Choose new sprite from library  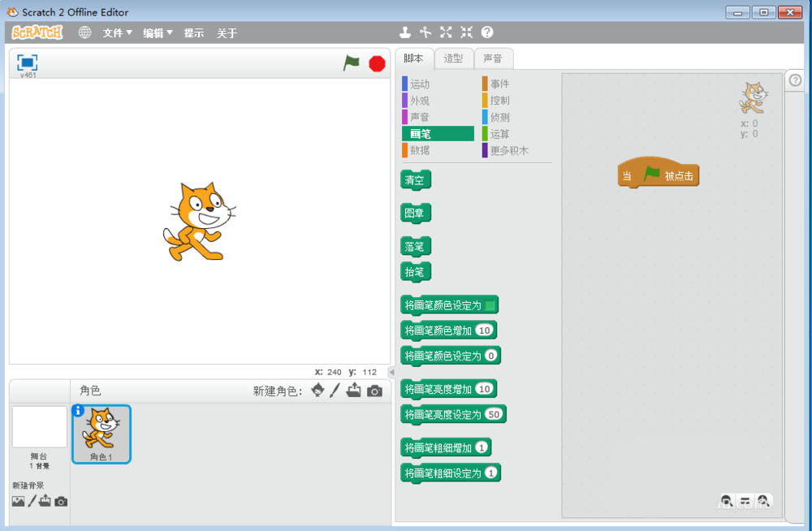pyautogui.click(x=318, y=390)
